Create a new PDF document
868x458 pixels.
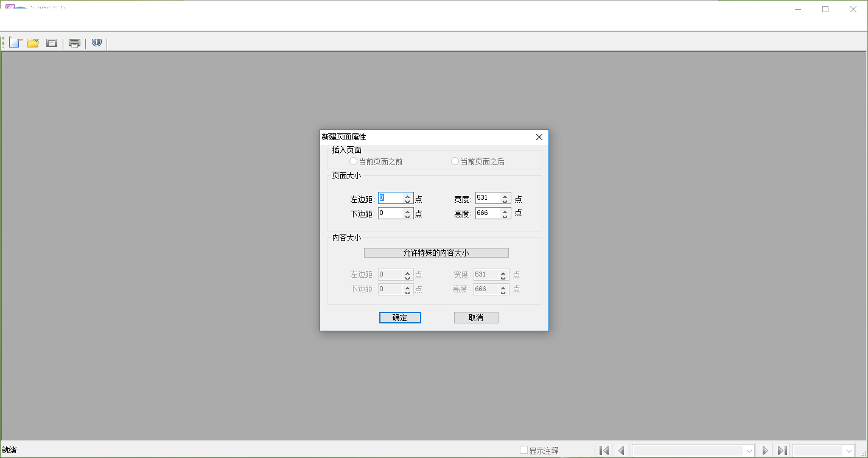pos(15,42)
